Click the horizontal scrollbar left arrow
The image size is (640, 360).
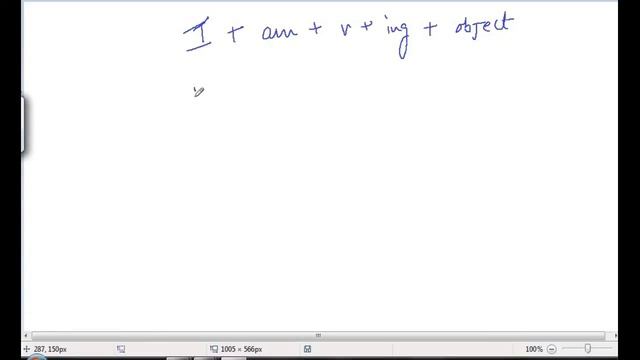coord(26,336)
